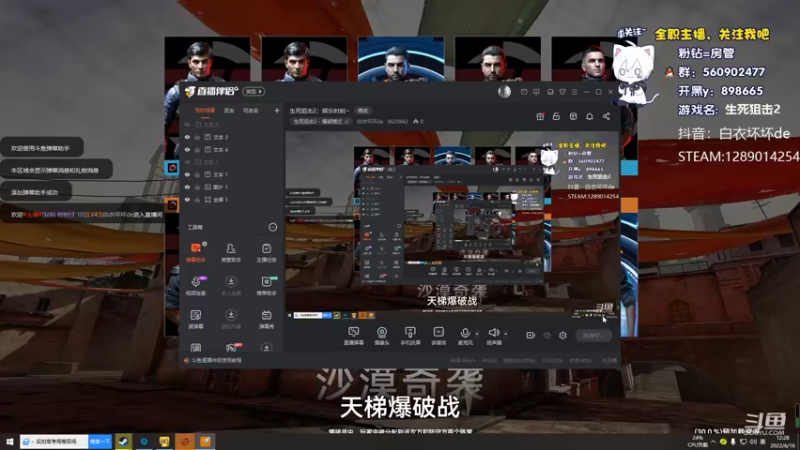Select the 全屏 1 source row

[232, 199]
